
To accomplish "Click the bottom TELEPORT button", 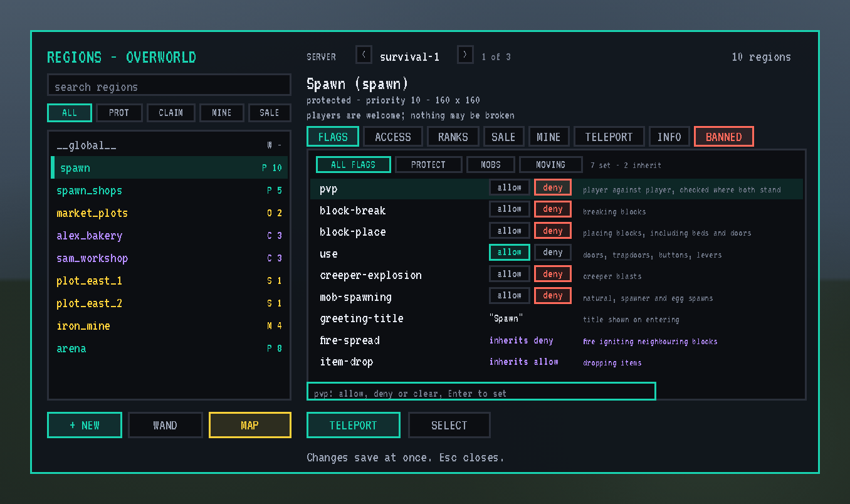I will 354,425.
